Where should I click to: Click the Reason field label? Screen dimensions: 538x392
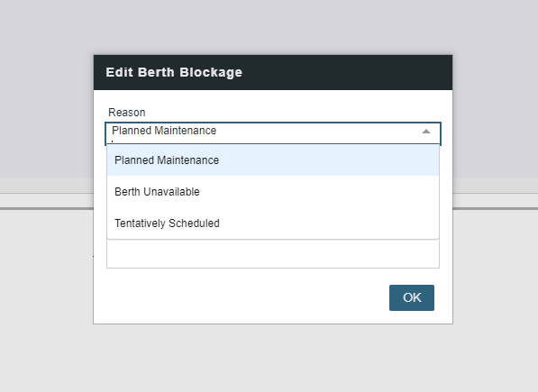click(x=126, y=113)
